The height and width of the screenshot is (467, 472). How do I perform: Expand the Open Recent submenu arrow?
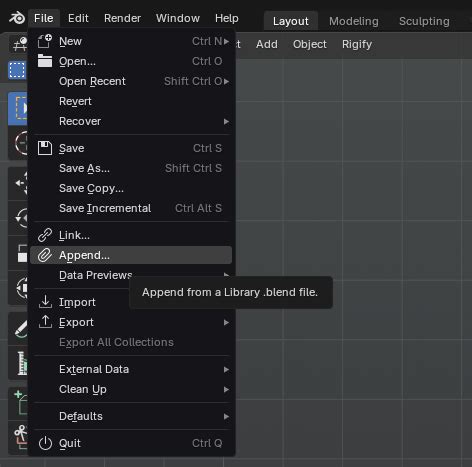pos(226,81)
